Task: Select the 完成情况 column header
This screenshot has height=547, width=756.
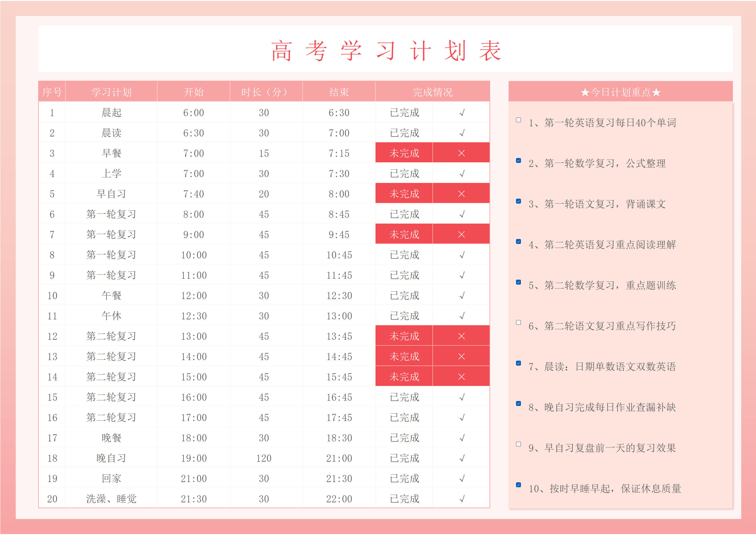Action: coord(432,92)
